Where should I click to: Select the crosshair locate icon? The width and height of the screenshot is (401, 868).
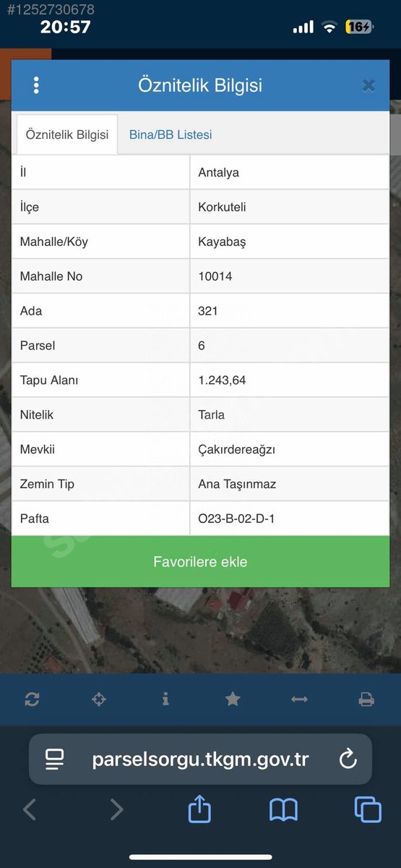pos(99,699)
